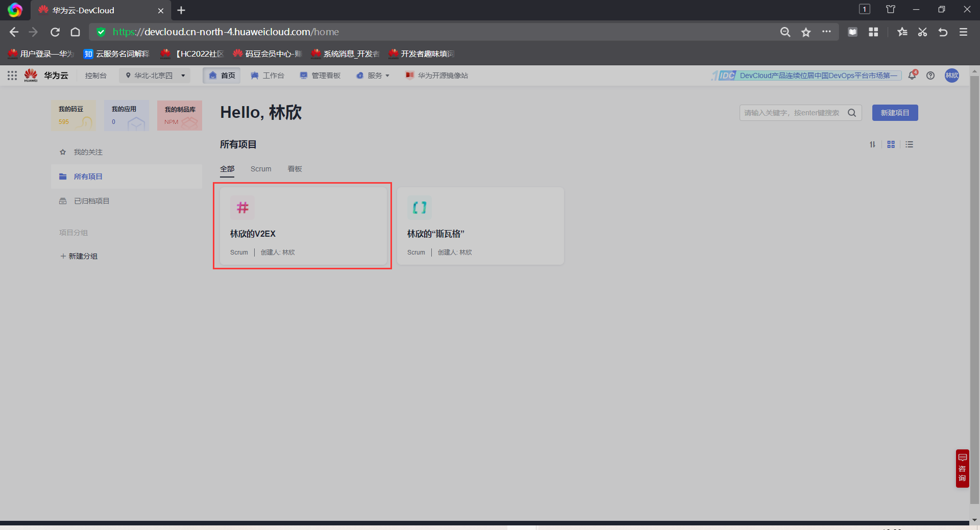Click the search magnifier in project search
This screenshot has height=530, width=980.
[852, 113]
